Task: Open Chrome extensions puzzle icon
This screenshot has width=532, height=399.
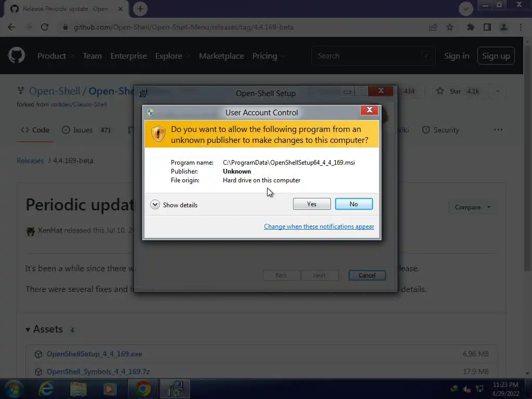Action: coord(470,27)
